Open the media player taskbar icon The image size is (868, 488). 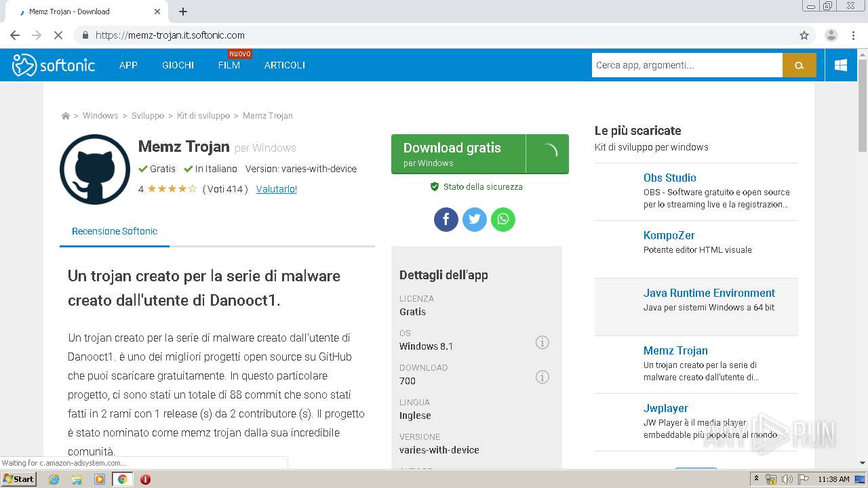pyautogui.click(x=100, y=479)
